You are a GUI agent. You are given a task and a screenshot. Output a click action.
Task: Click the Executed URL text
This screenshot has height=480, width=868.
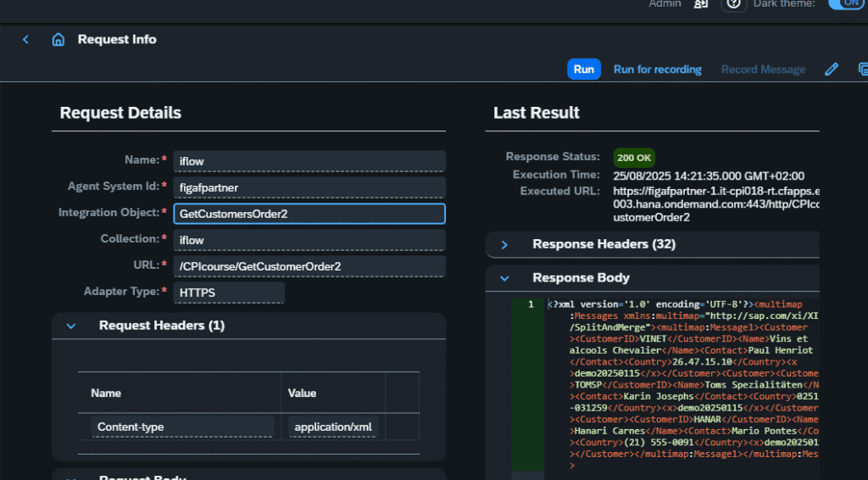pos(716,204)
